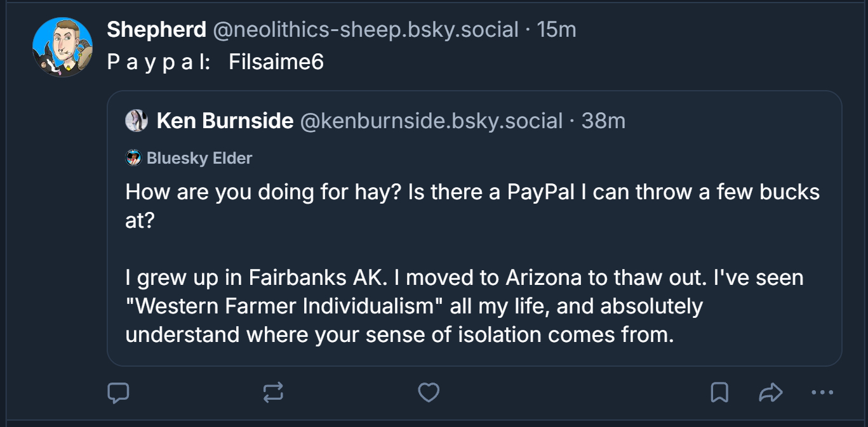Click the 38m timestamp on quoted post
The image size is (868, 427).
tap(603, 121)
